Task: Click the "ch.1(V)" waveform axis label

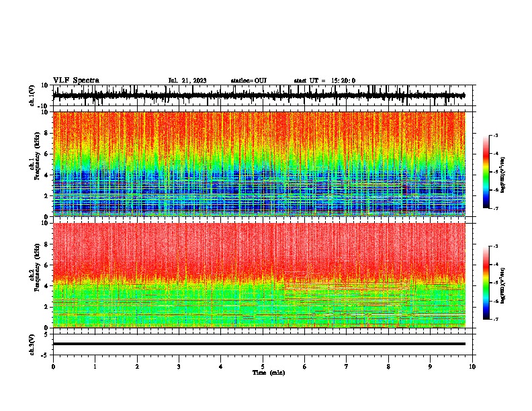Action: (32, 96)
